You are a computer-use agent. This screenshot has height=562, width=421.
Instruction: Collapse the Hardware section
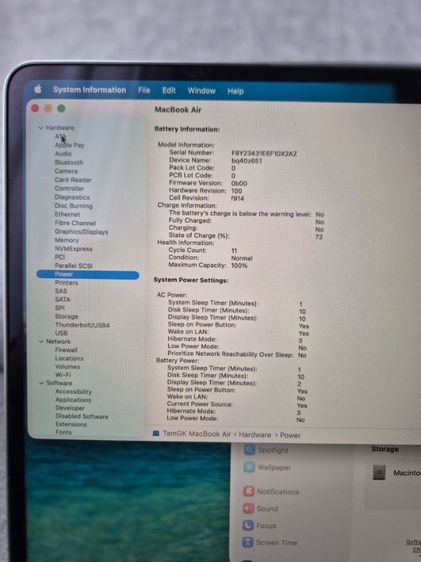pyautogui.click(x=40, y=128)
